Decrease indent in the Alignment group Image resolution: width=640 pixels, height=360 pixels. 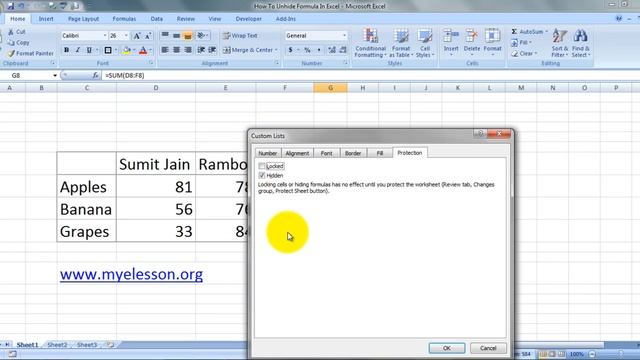click(201, 50)
